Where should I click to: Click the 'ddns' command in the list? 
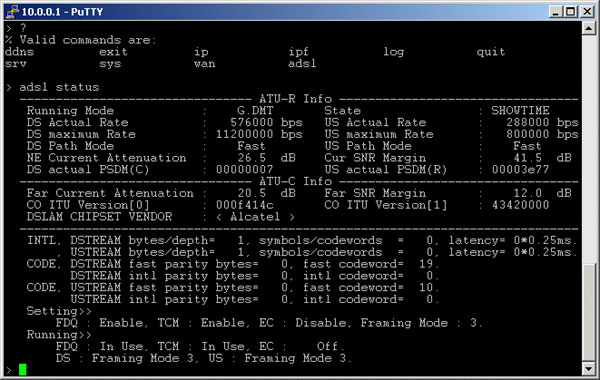20,52
